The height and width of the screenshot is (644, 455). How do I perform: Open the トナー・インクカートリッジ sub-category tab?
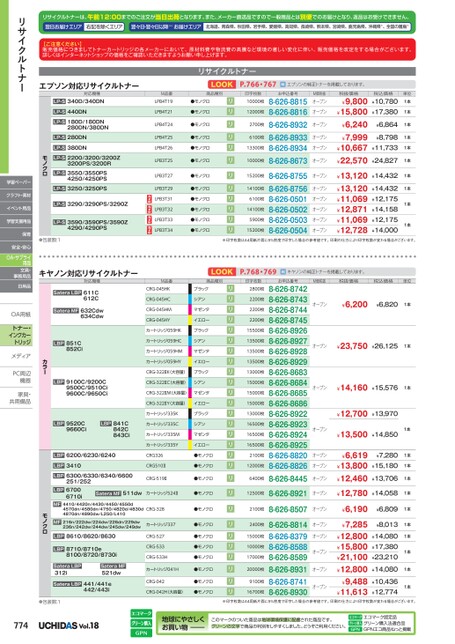[x=16, y=335]
